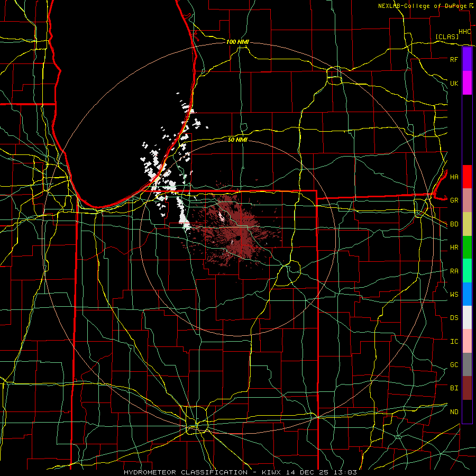Pick the green HR legend color swatch
This screenshot has height=476, width=476.
(467, 248)
